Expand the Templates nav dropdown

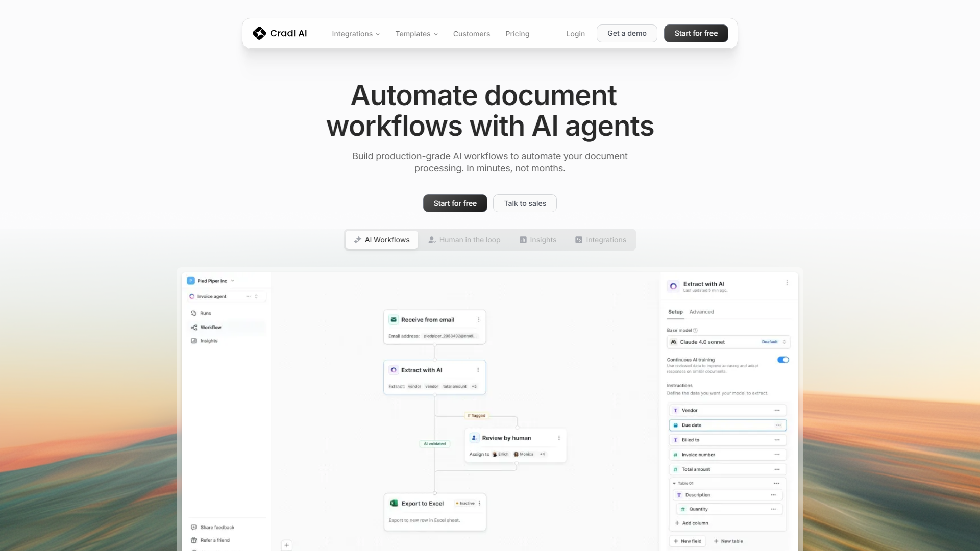[416, 34]
